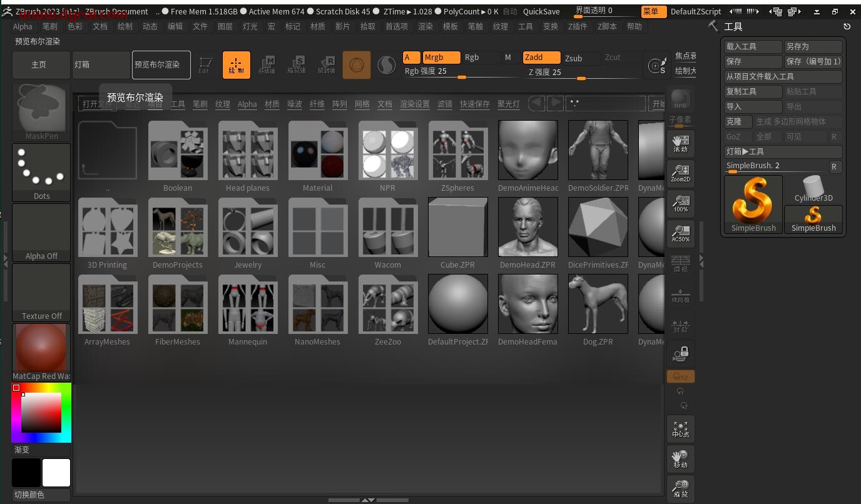The width and height of the screenshot is (861, 504).
Task: Click the 另存为 (Save As) button
Action: [x=813, y=46]
